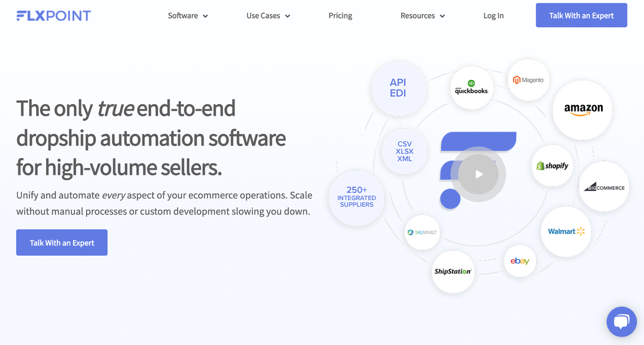Image resolution: width=644 pixels, height=345 pixels.
Task: Click the Walmart logo bubble
Action: [x=566, y=231]
